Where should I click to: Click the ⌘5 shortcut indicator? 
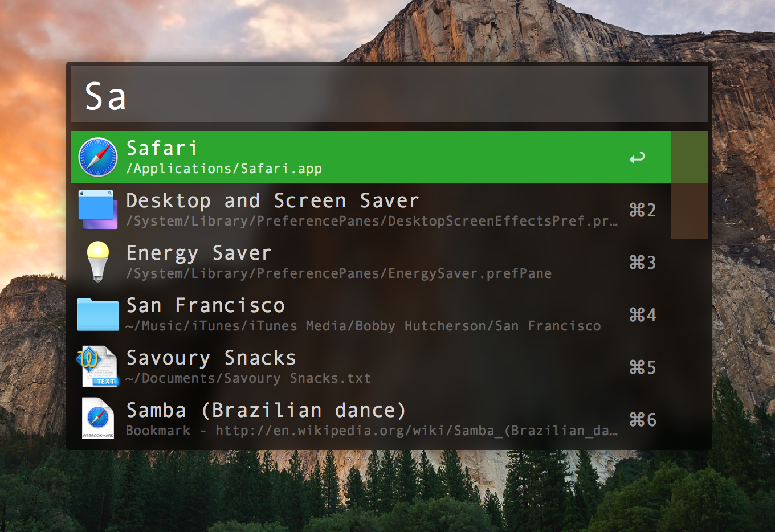click(642, 367)
